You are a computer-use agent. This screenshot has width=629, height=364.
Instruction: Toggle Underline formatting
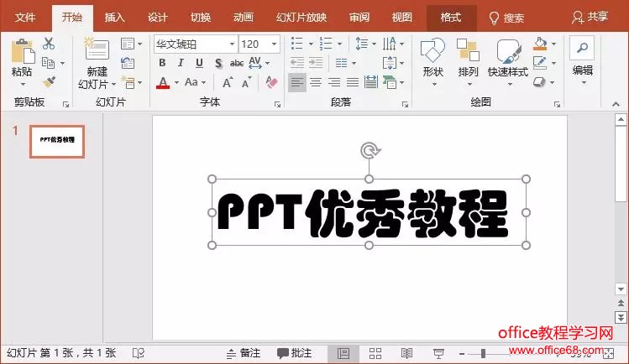tap(200, 63)
